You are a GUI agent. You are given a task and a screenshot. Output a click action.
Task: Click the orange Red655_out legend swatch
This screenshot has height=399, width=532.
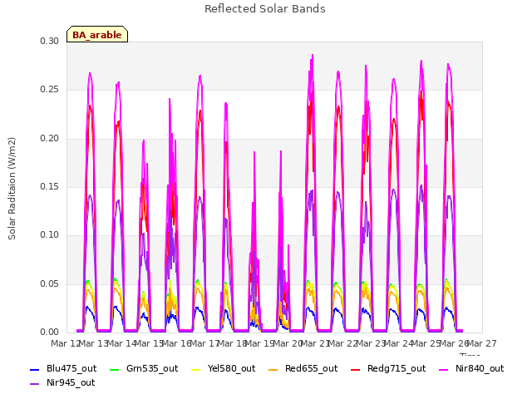(x=273, y=370)
